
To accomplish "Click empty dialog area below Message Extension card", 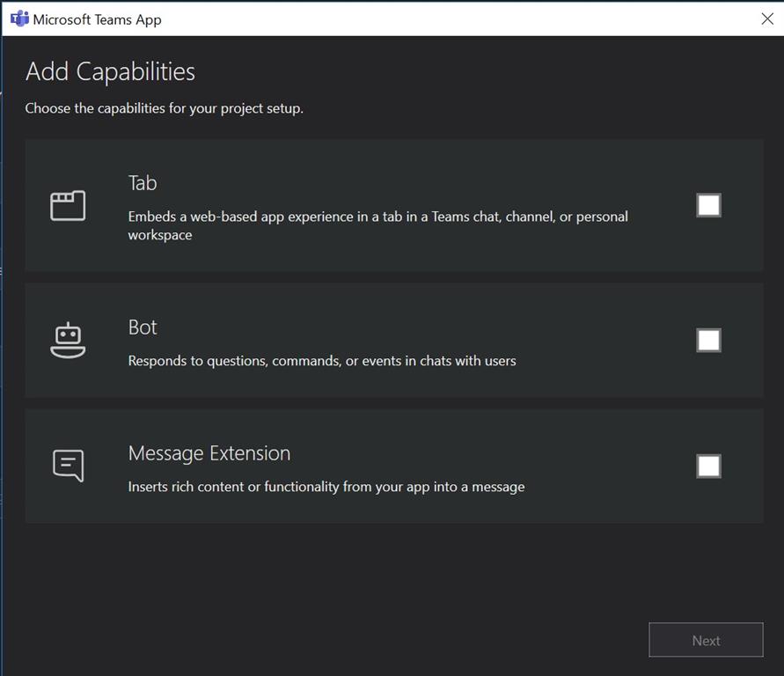I will click(x=352, y=581).
